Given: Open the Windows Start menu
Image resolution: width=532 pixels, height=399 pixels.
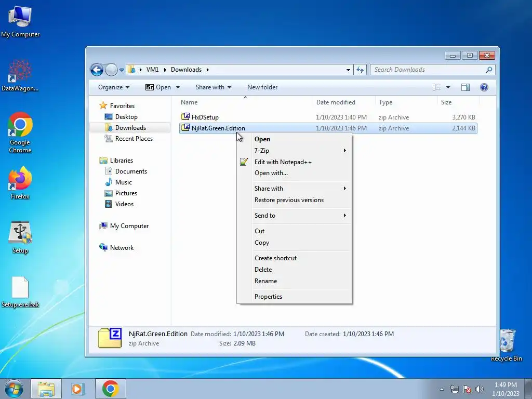Looking at the screenshot, I should pos(14,389).
